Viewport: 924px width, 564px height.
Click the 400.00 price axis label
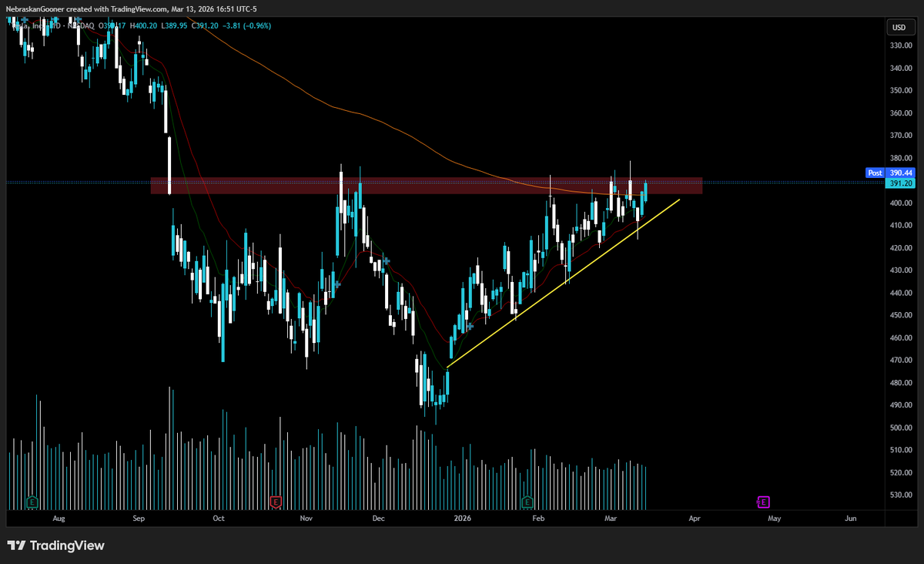click(x=900, y=203)
